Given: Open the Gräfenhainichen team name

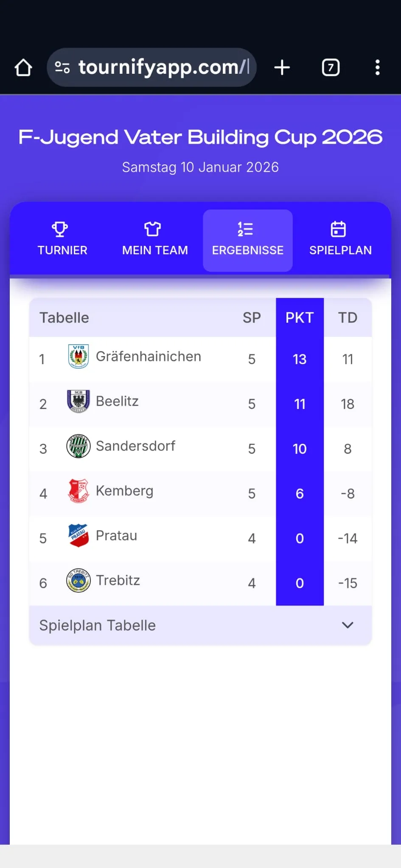Looking at the screenshot, I should (149, 357).
